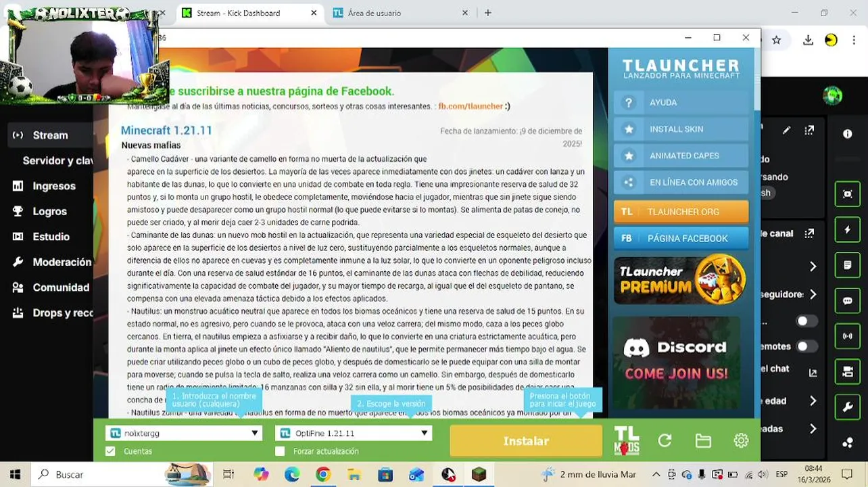Open the chat bubble icon in Kick sidebar

[x=848, y=300]
